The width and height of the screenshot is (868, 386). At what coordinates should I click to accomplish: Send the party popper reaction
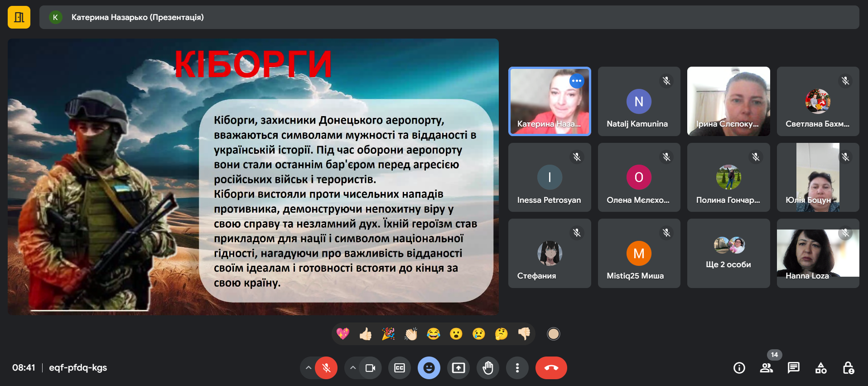(388, 334)
